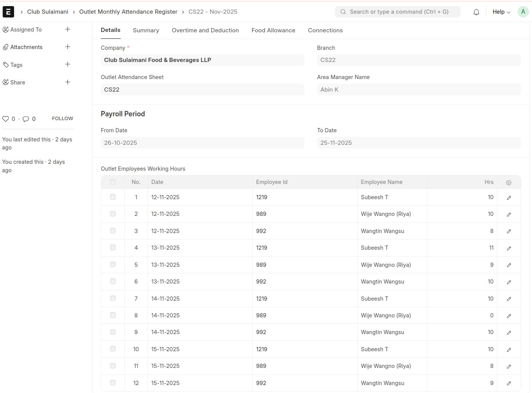Click the FOLLOW button
532x393 pixels.
(x=62, y=119)
